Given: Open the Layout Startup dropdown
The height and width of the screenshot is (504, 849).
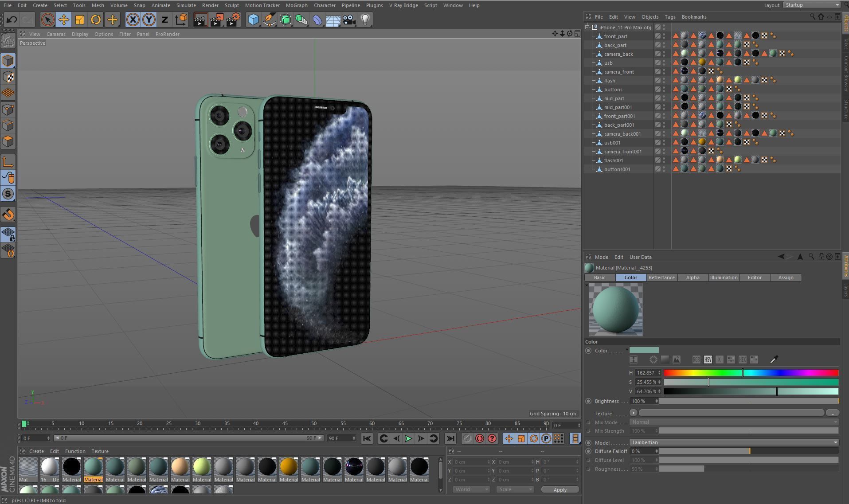Looking at the screenshot, I should point(811,5).
